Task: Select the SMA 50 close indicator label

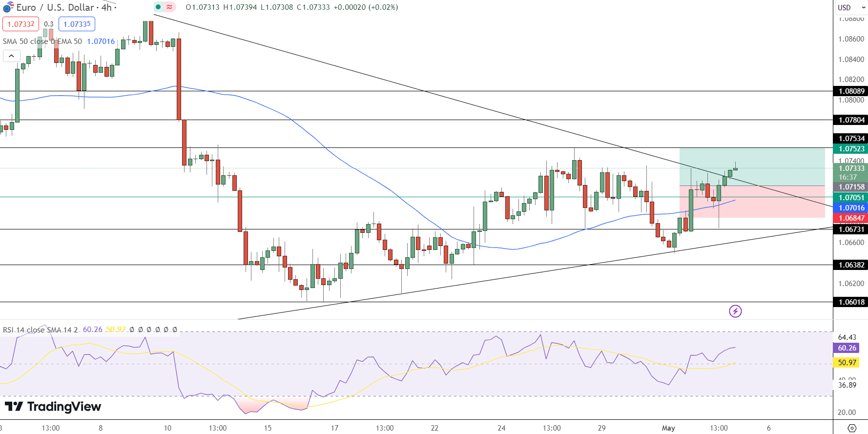Action: pyautogui.click(x=25, y=41)
